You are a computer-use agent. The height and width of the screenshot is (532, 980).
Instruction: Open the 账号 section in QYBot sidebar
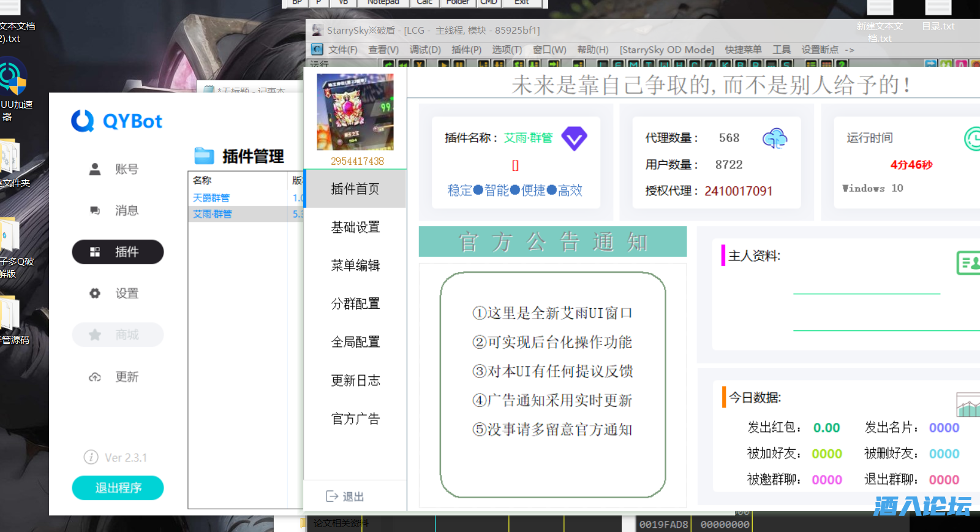(118, 169)
